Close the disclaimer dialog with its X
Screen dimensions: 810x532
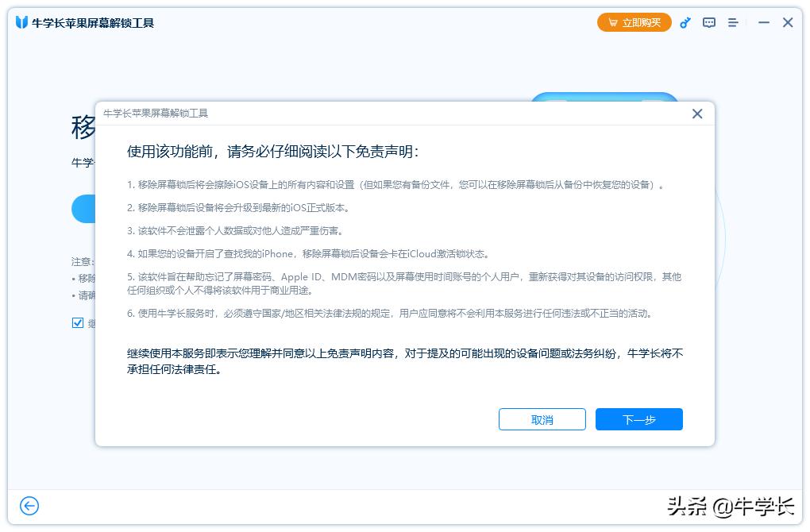coord(697,114)
